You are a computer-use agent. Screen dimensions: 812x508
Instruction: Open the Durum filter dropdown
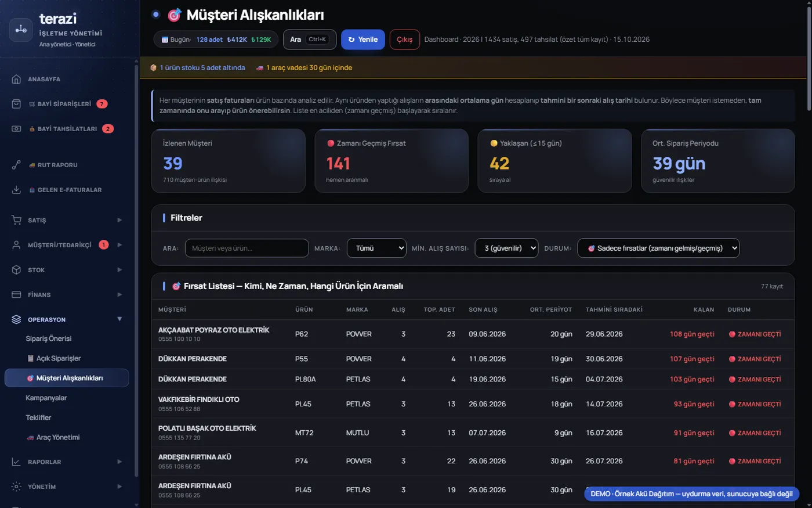coord(658,248)
